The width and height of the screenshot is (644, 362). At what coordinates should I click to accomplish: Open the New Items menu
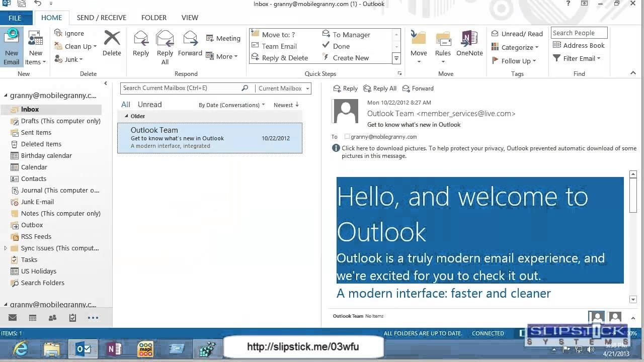tap(35, 48)
